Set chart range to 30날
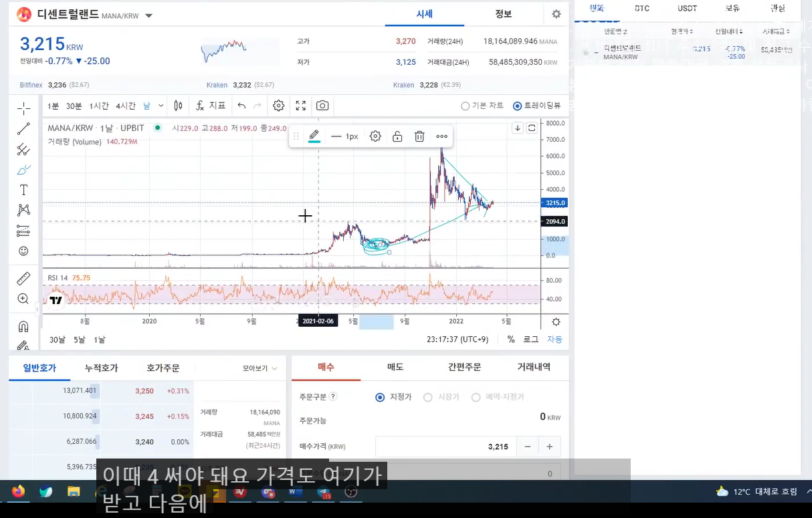 click(58, 340)
